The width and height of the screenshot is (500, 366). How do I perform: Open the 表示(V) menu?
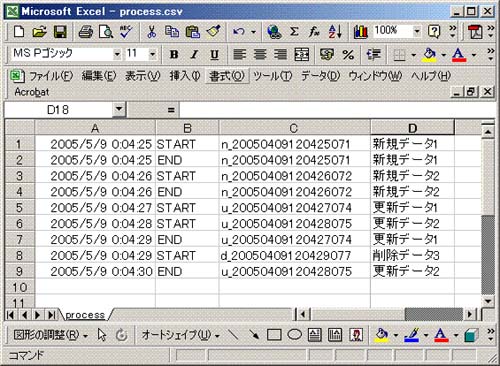point(143,76)
